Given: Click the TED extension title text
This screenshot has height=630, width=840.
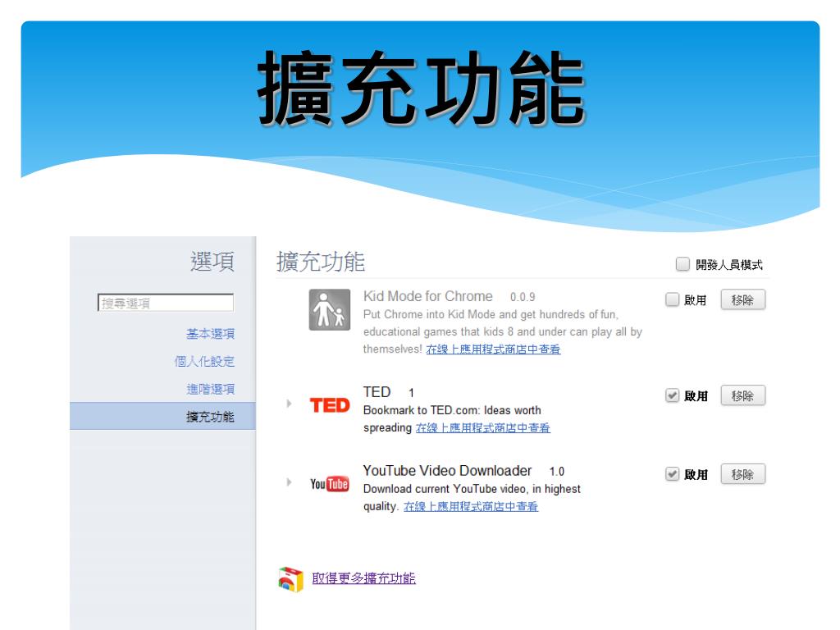Looking at the screenshot, I should tap(377, 392).
